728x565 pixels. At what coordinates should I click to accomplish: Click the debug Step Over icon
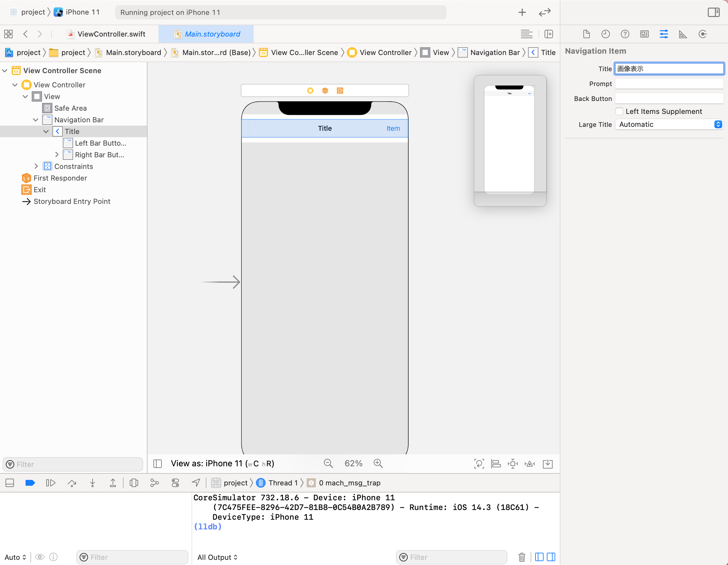[x=72, y=483]
